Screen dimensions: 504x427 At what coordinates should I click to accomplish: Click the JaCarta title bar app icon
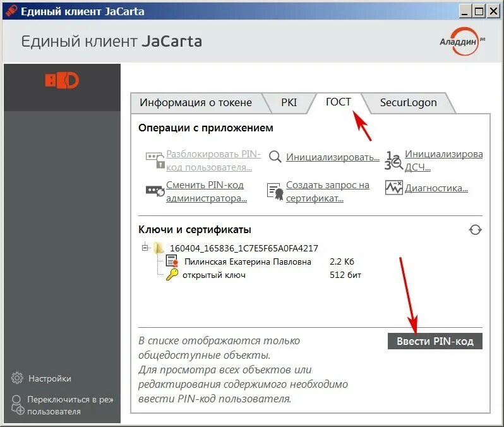(11, 11)
